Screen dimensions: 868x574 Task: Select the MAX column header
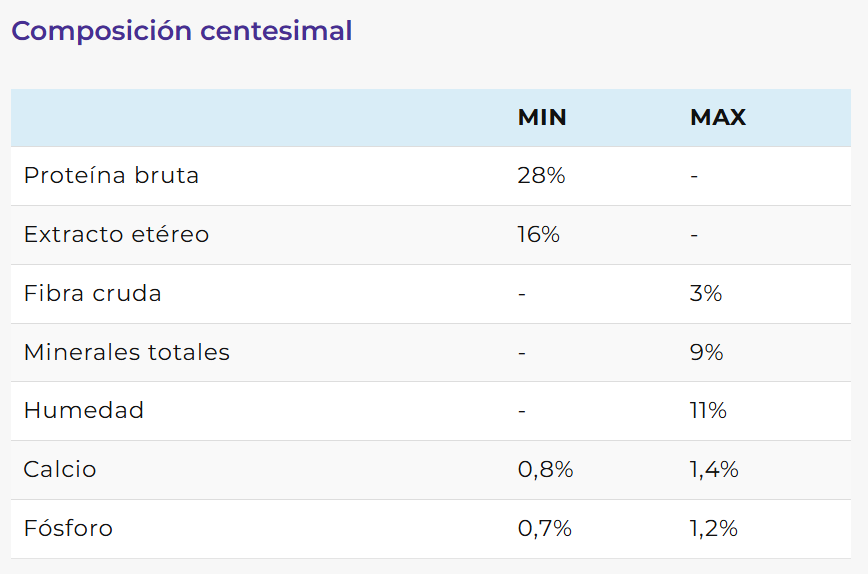coord(717,117)
